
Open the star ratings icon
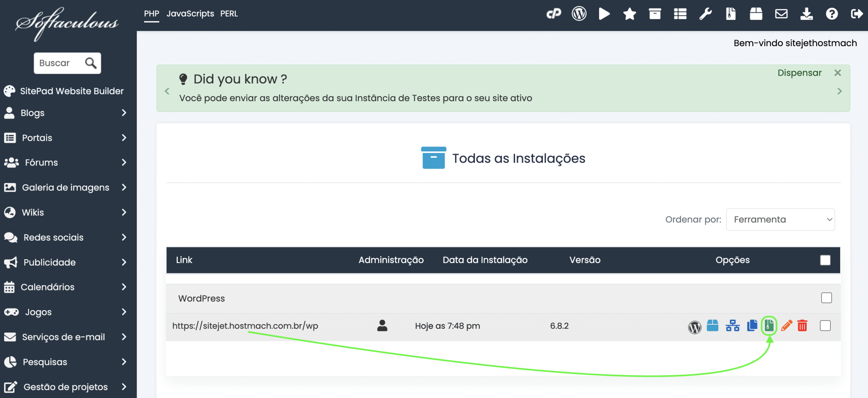(630, 14)
